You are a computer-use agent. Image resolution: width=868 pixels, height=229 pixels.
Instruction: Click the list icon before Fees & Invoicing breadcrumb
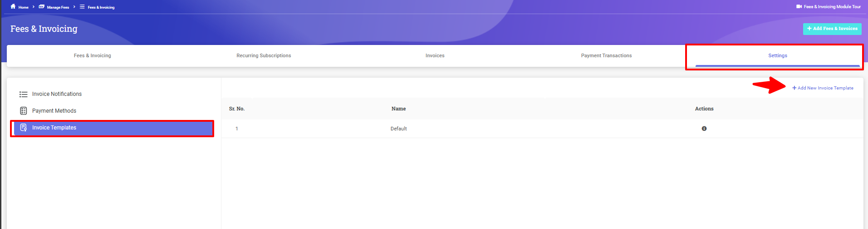82,7
